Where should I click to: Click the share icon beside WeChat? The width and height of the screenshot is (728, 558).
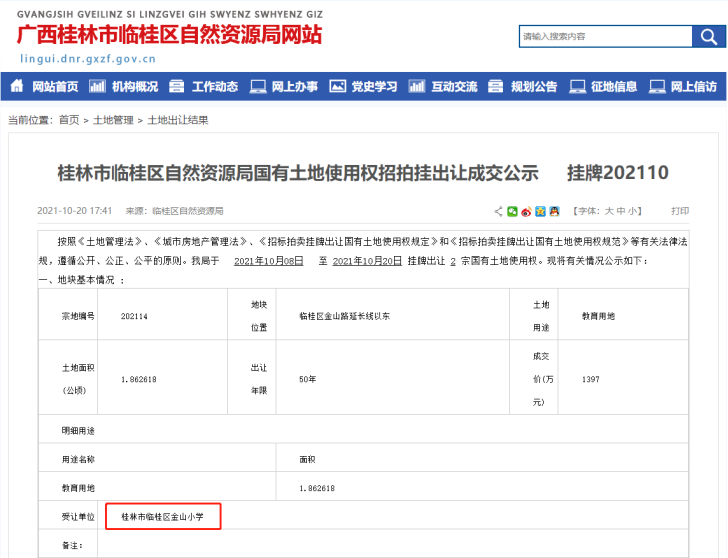pos(499,212)
